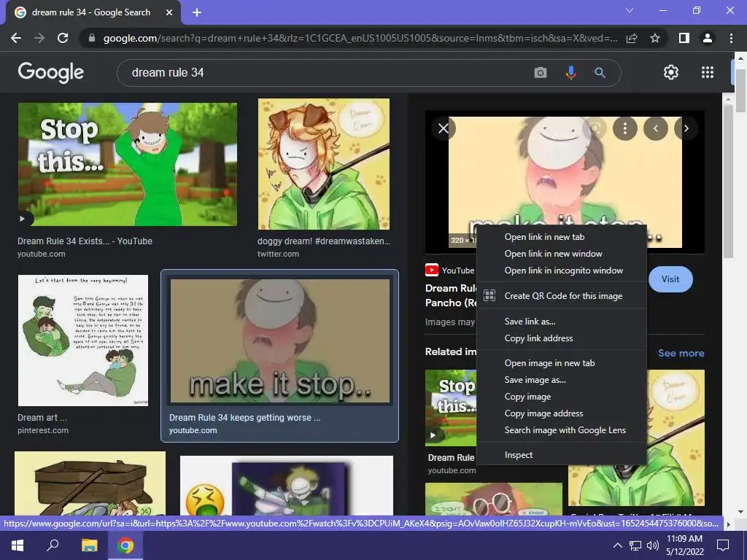Close the Google Search tab
Screen dimensions: 747x560
pyautogui.click(x=169, y=12)
